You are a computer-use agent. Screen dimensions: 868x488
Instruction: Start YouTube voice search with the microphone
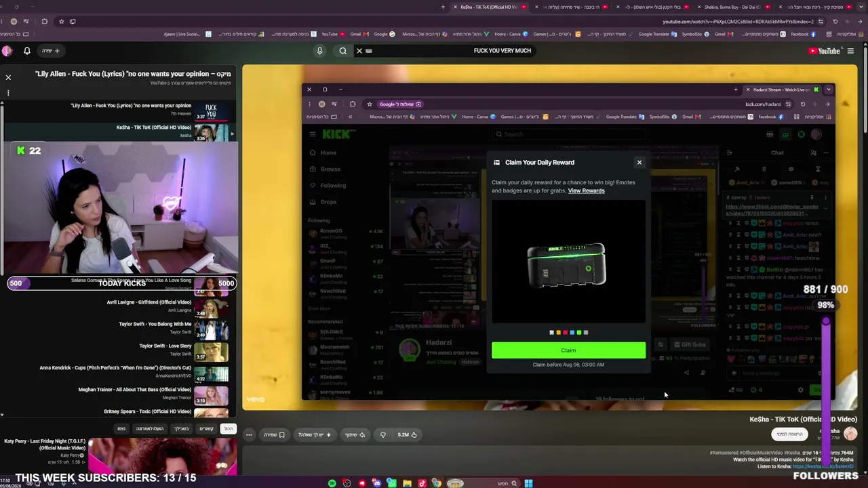319,51
